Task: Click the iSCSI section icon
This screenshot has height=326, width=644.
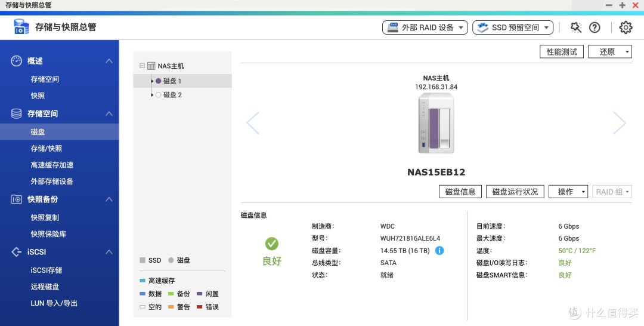Action: [17, 252]
